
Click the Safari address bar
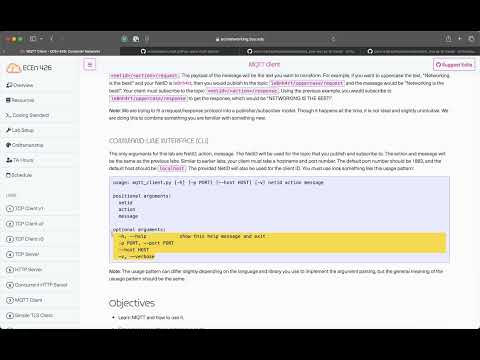pyautogui.click(x=240, y=39)
